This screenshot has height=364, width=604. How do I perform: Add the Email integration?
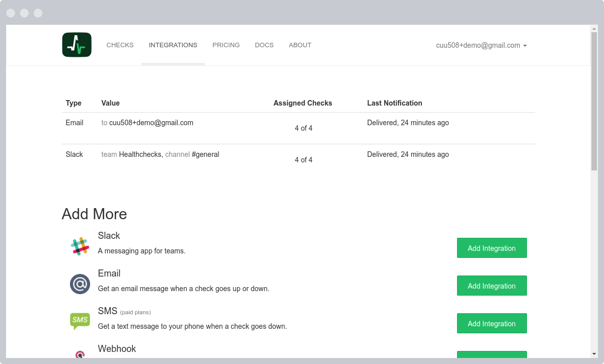(x=491, y=286)
